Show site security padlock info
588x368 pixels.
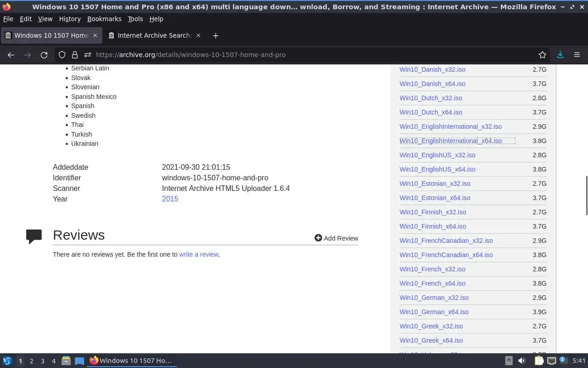click(75, 55)
